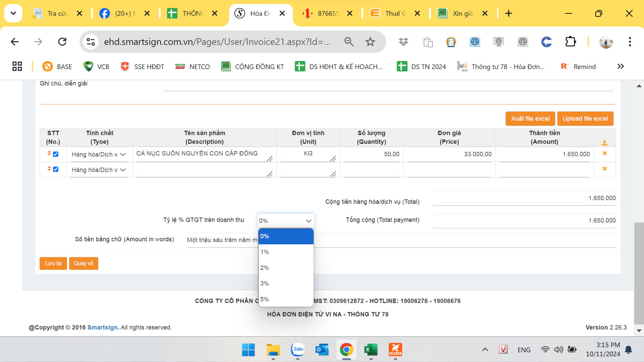
Task: Click the reorder arrows on the first row
Action: (49, 154)
